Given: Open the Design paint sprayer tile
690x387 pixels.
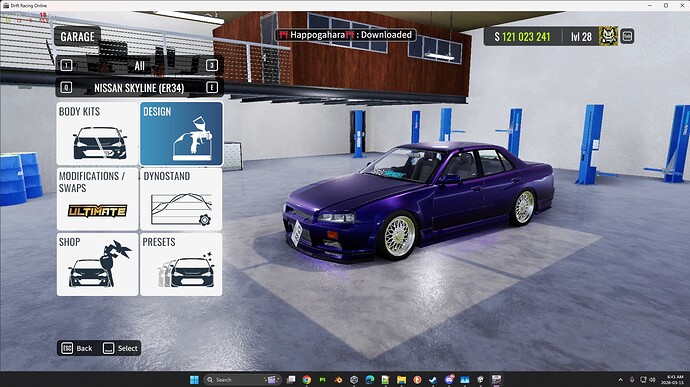Looking at the screenshot, I should [181, 134].
